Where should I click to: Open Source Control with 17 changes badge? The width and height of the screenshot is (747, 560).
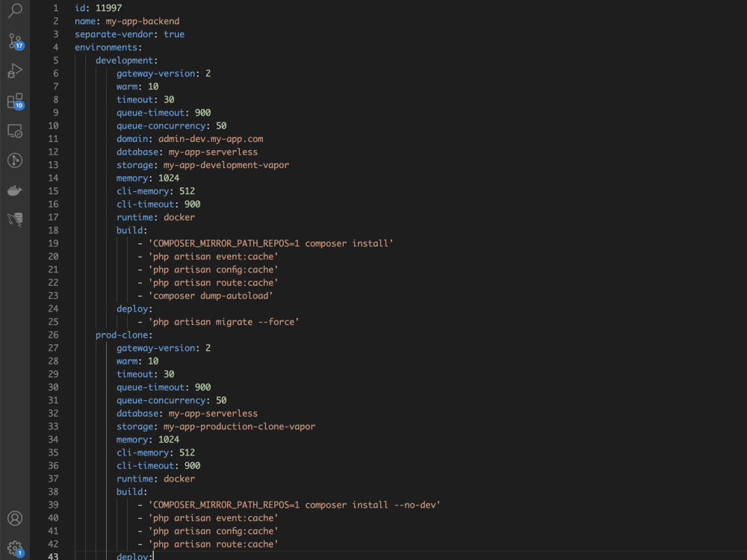click(15, 41)
